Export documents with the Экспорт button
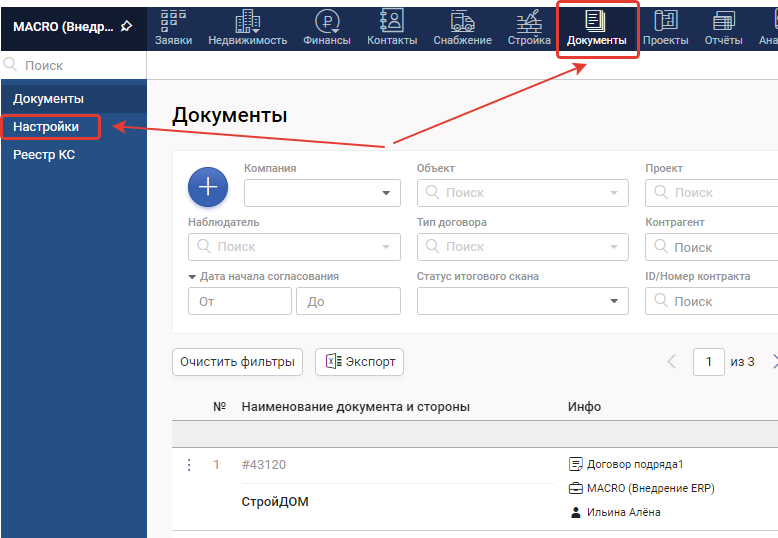 (x=359, y=362)
